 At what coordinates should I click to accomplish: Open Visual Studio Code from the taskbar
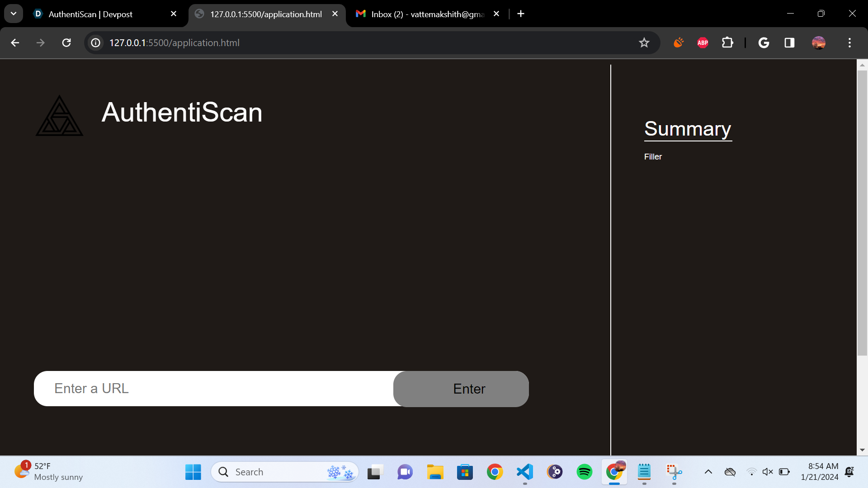click(x=525, y=472)
